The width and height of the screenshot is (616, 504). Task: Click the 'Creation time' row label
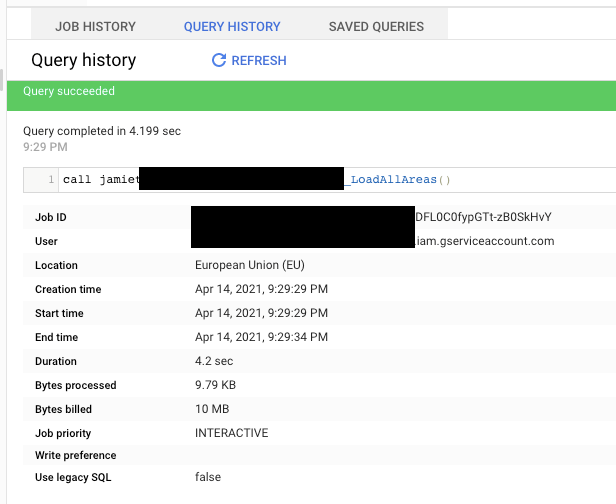(x=68, y=289)
